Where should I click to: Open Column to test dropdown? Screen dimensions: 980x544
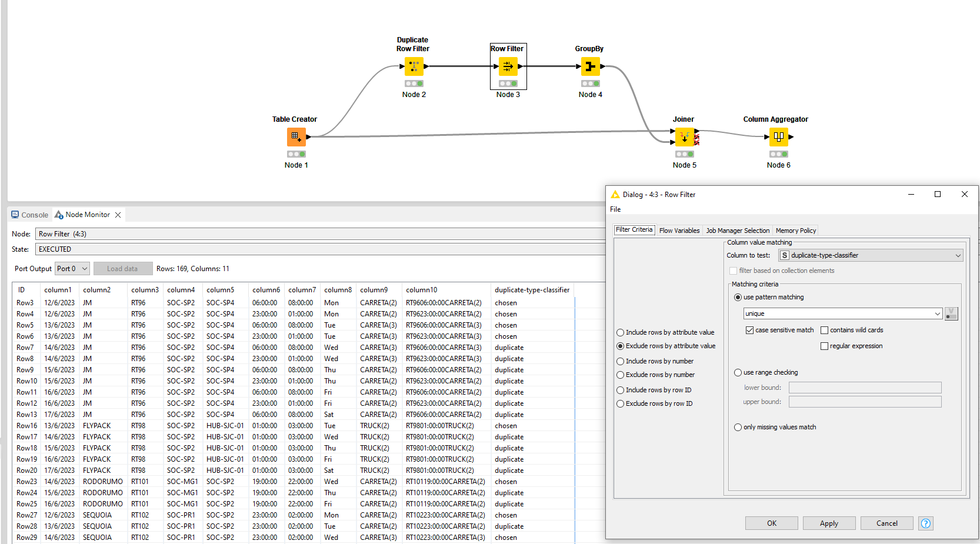pyautogui.click(x=871, y=255)
